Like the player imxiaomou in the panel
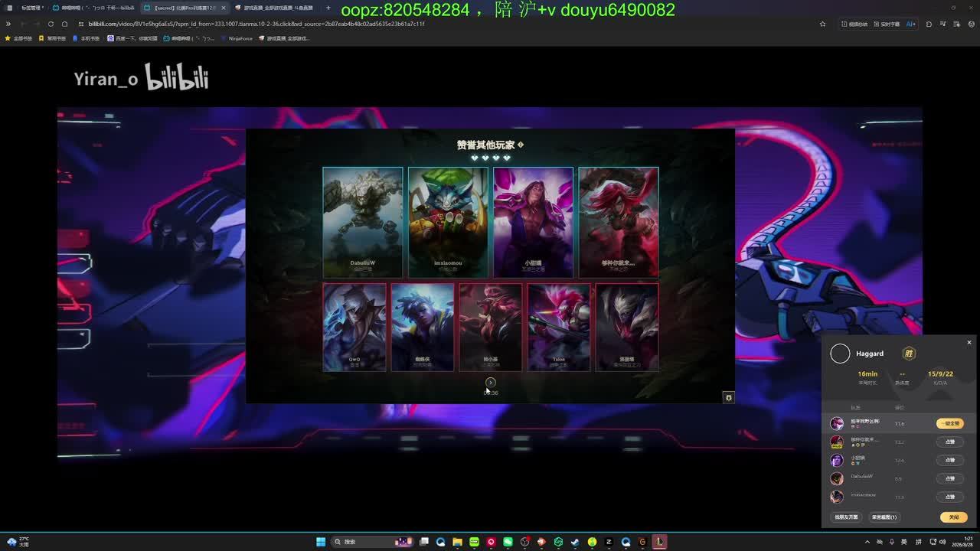980x551 pixels. [x=950, y=497]
